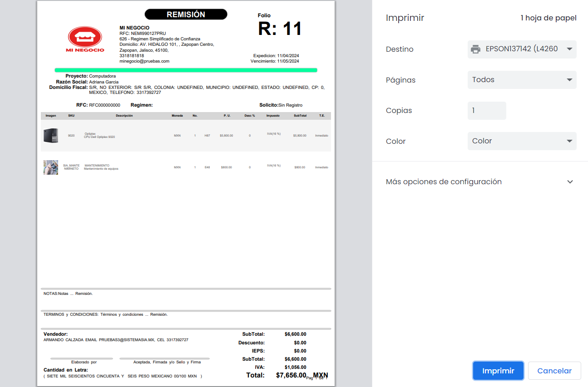The width and height of the screenshot is (588, 387).
Task: Open the Color mode dropdown
Action: click(522, 141)
